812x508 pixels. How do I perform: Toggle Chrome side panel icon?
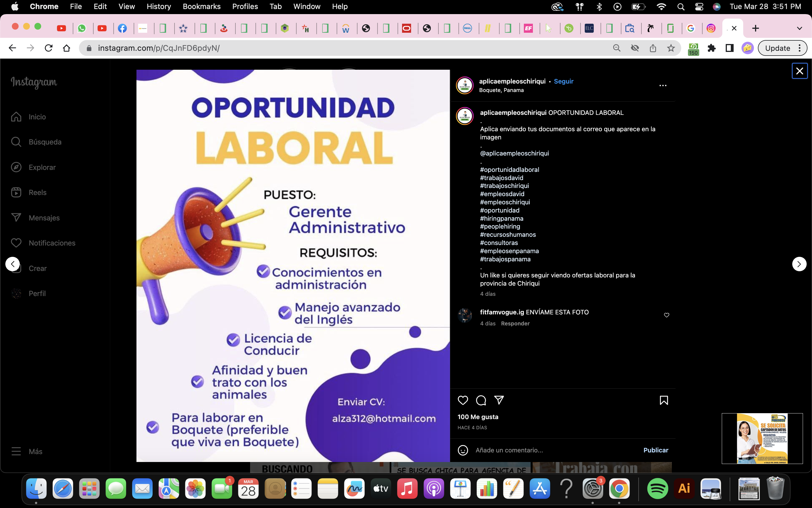(729, 48)
